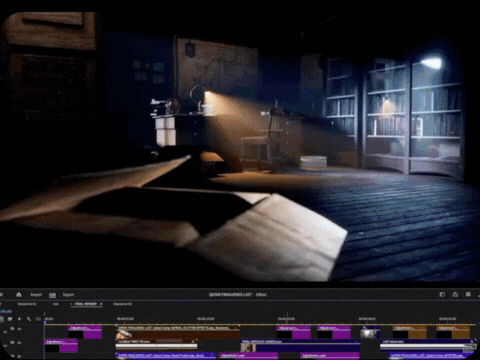Switch to the Import tab

[x=36, y=295]
